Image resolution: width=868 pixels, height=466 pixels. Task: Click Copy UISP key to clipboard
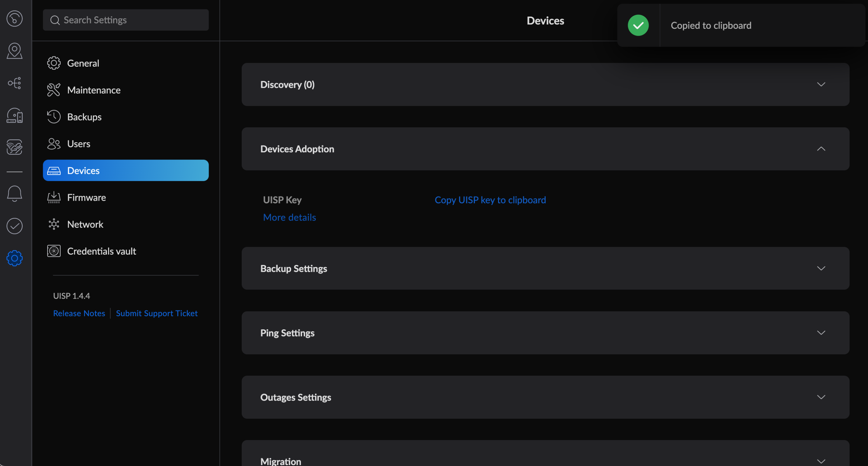click(490, 200)
